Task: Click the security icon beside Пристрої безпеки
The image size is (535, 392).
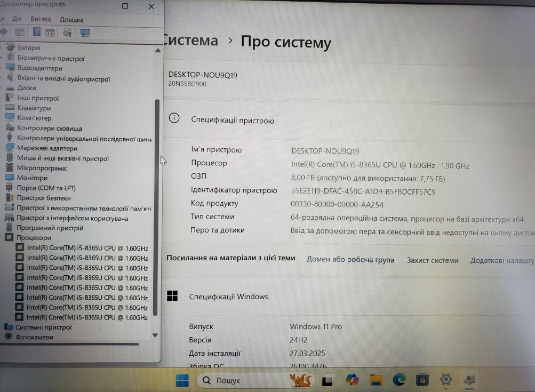Action: 10,197
